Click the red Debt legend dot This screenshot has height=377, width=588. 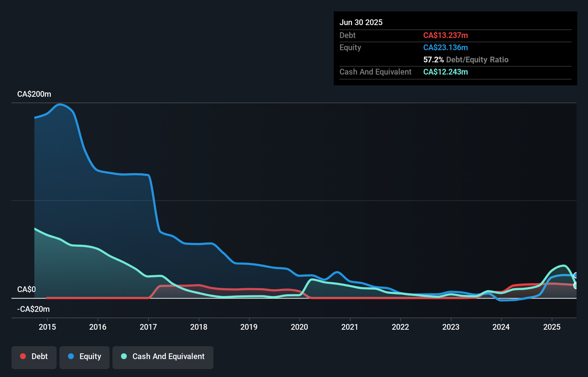pos(23,356)
